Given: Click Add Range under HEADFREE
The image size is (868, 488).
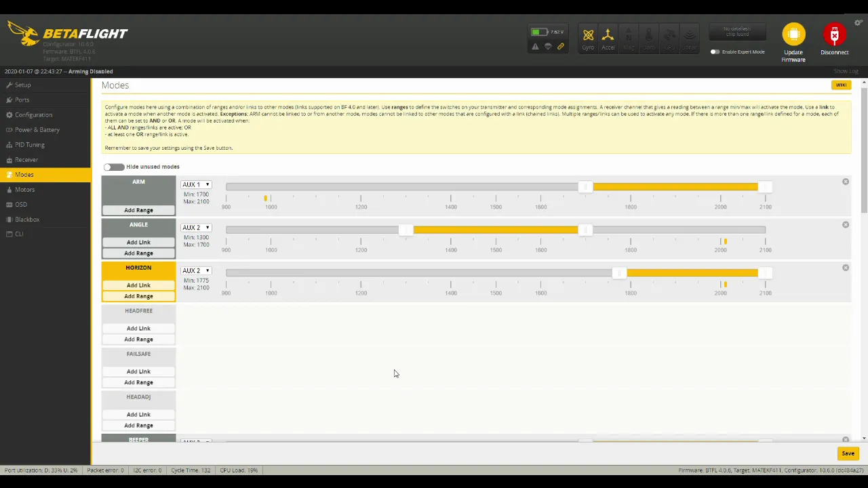Looking at the screenshot, I should tap(138, 339).
